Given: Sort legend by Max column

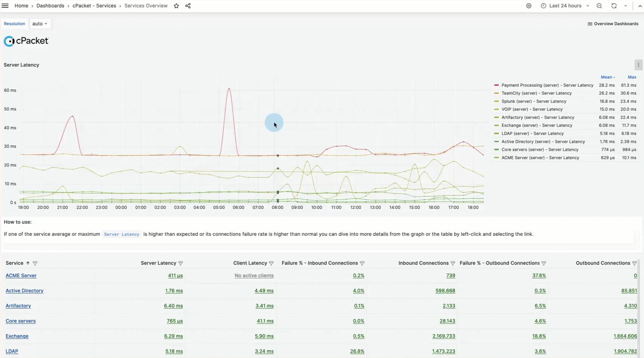Looking at the screenshot, I should pyautogui.click(x=632, y=77).
